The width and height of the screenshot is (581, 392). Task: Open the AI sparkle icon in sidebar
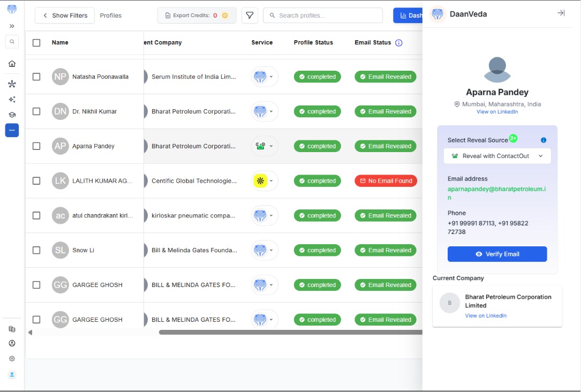pos(12,99)
